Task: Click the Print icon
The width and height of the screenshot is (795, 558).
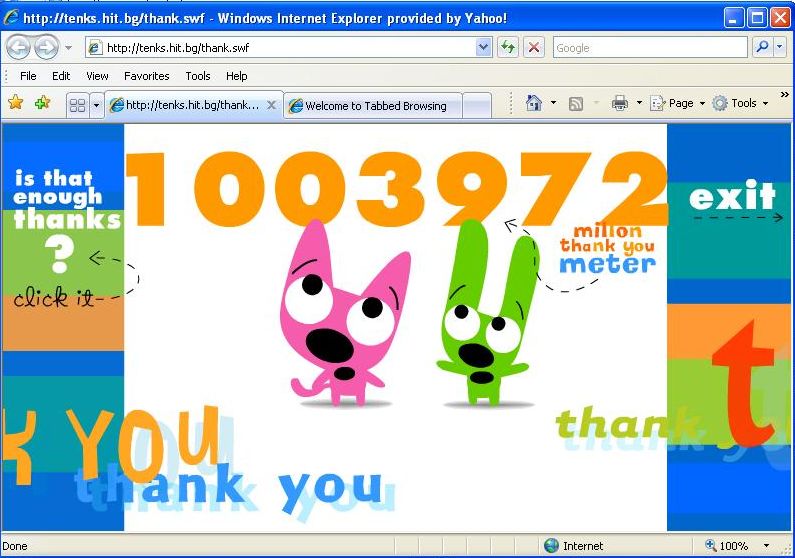Action: [620, 103]
